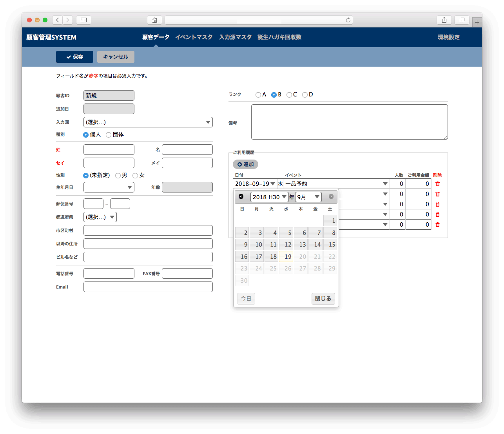Pick day 12 in the calendar
Viewport: 504px width, 434px height.
point(286,244)
